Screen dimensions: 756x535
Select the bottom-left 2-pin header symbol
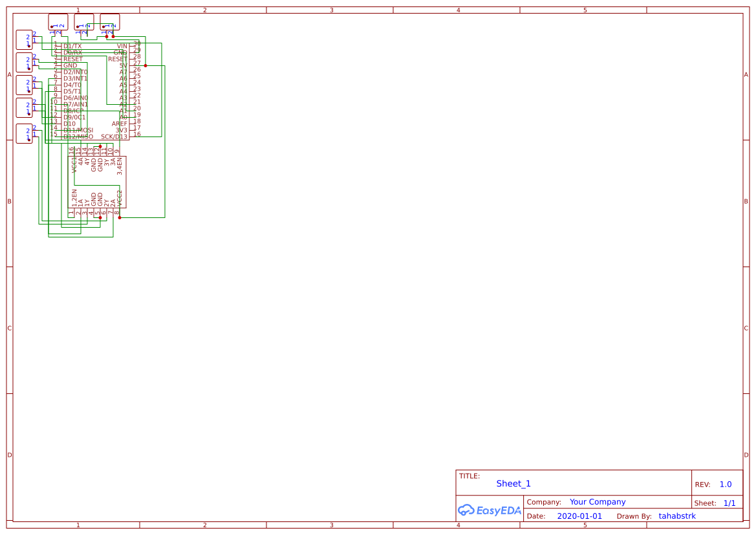coord(25,133)
